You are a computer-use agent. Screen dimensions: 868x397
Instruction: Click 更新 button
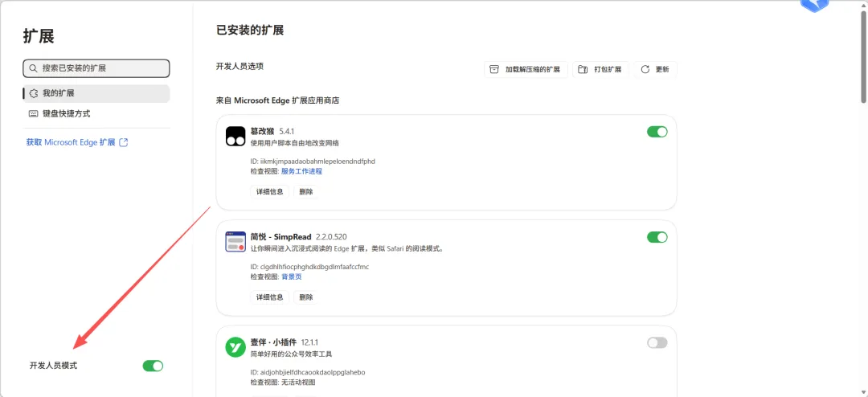[x=656, y=70]
